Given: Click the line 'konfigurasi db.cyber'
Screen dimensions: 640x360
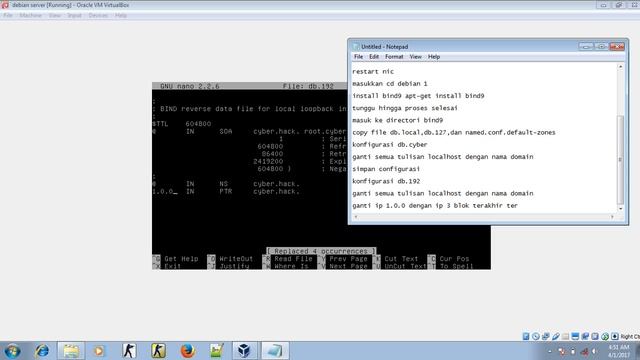Looking at the screenshot, I should 390,145.
